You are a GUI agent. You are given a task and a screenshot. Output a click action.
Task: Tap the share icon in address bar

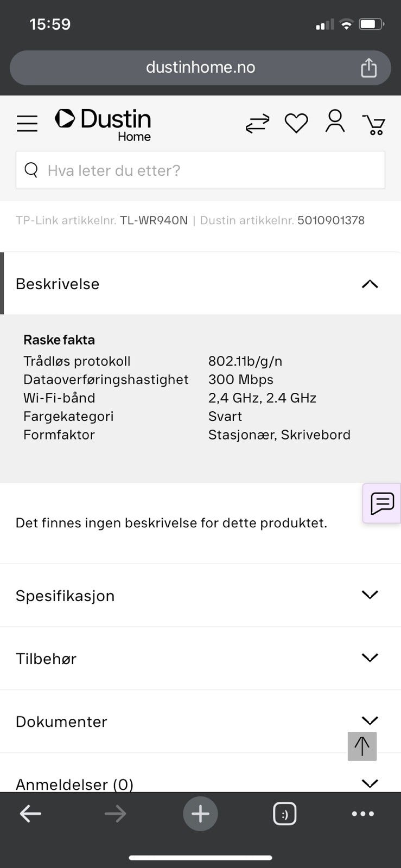tap(368, 68)
